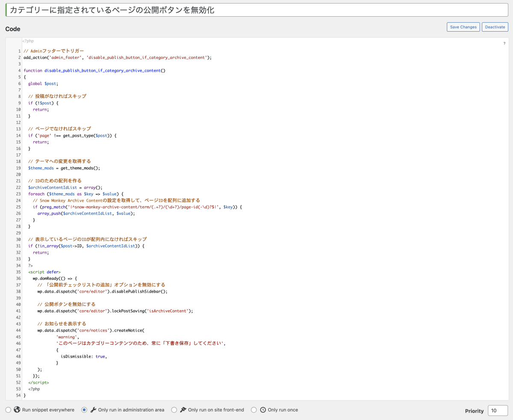Click the "// 公開ボタンを無効にする" comment
The height and width of the screenshot is (420, 513).
coord(66,304)
